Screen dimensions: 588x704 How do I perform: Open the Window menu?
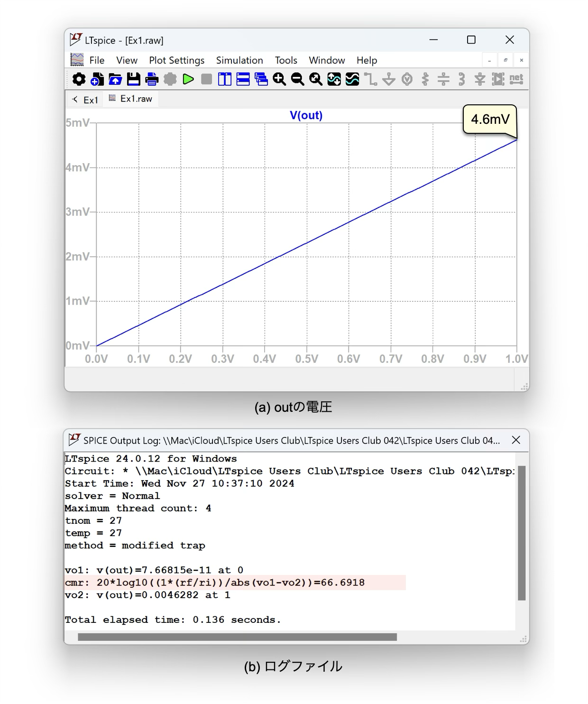click(x=327, y=60)
